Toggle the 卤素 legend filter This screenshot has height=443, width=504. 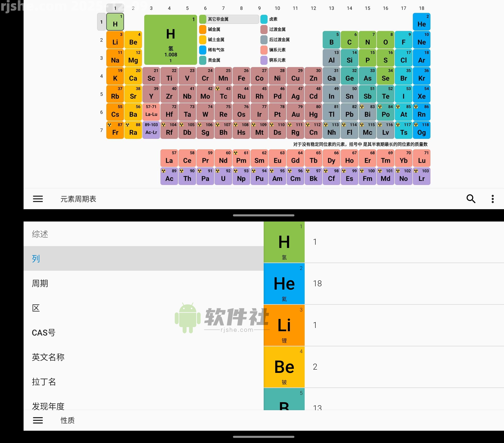[x=264, y=19]
